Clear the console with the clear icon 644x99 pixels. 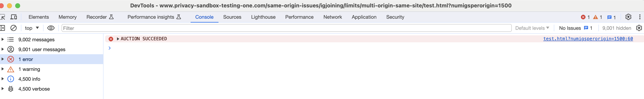[x=14, y=28]
